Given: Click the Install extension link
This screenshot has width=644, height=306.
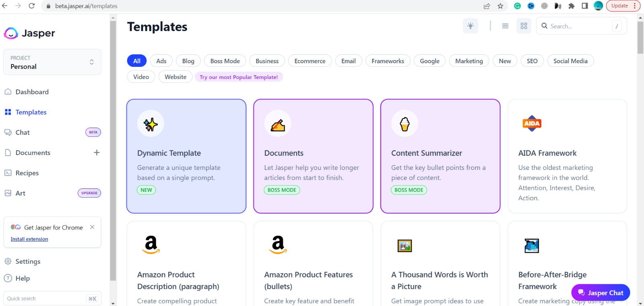Looking at the screenshot, I should pyautogui.click(x=29, y=239).
